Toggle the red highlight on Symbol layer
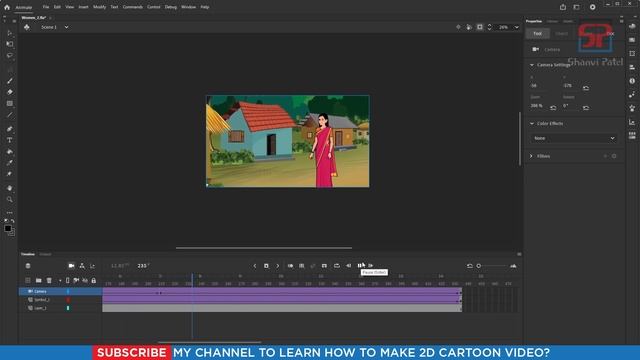640x360 pixels. point(68,300)
